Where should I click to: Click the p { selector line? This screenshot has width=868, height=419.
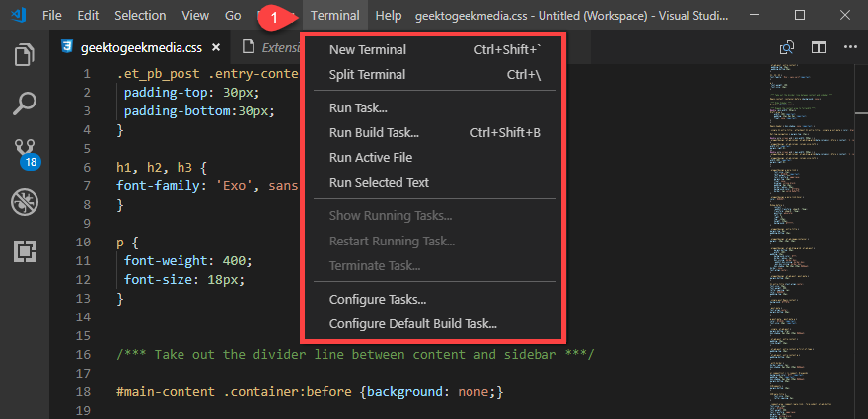tap(127, 242)
